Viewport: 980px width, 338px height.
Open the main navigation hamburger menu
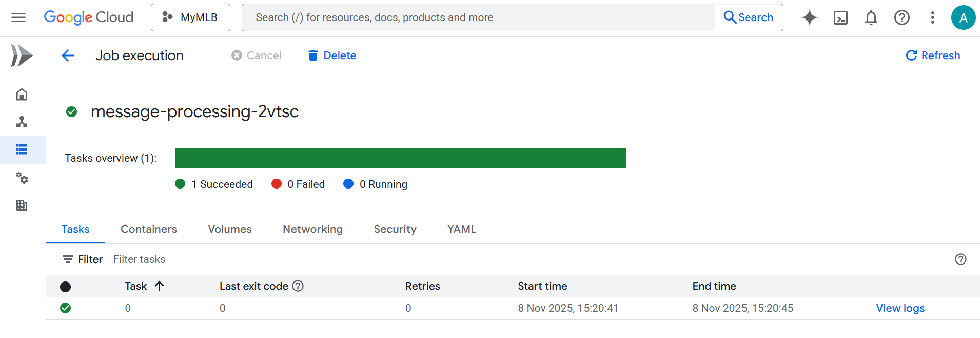pyautogui.click(x=18, y=17)
